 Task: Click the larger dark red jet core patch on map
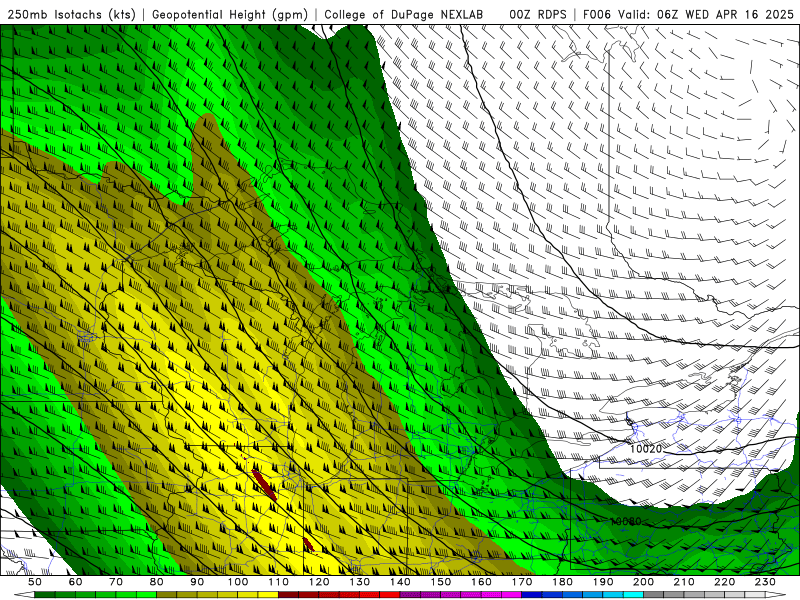(264, 485)
